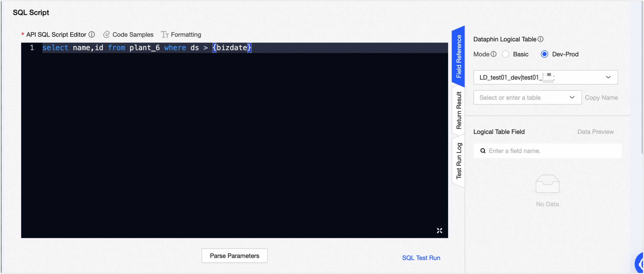
Task: Click the SQL Test Run link
Action: (x=421, y=258)
